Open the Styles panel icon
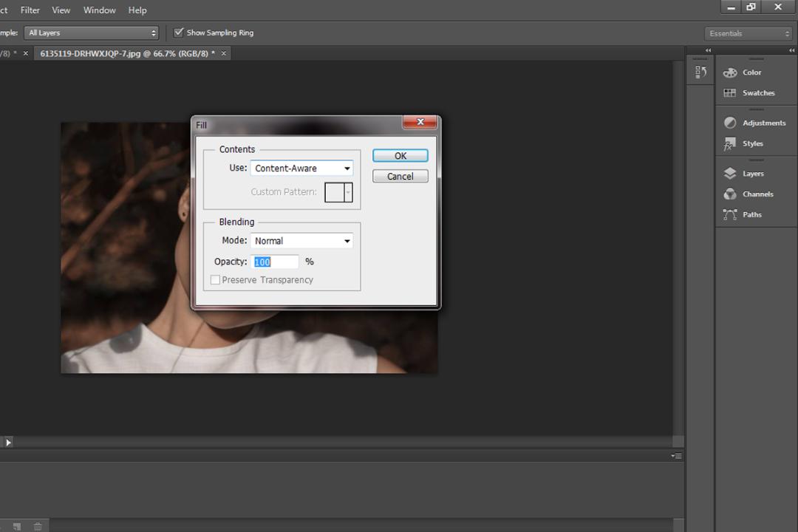This screenshot has height=532, width=798. (730, 143)
